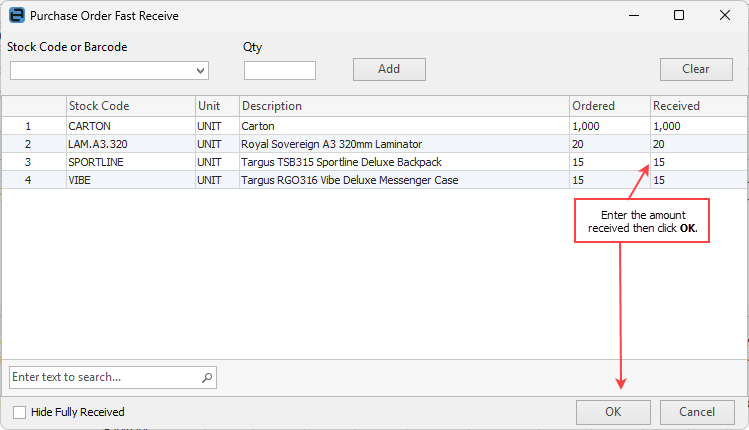Click the Received column header
The height and width of the screenshot is (430, 749).
(694, 106)
